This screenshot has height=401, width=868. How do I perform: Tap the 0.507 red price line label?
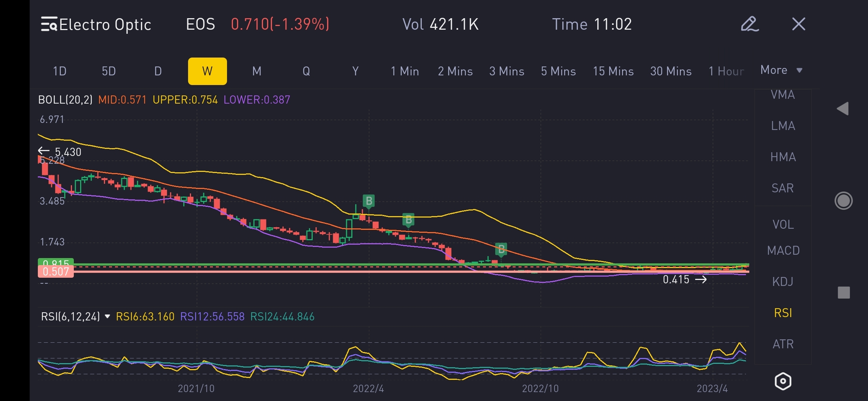[x=56, y=272]
